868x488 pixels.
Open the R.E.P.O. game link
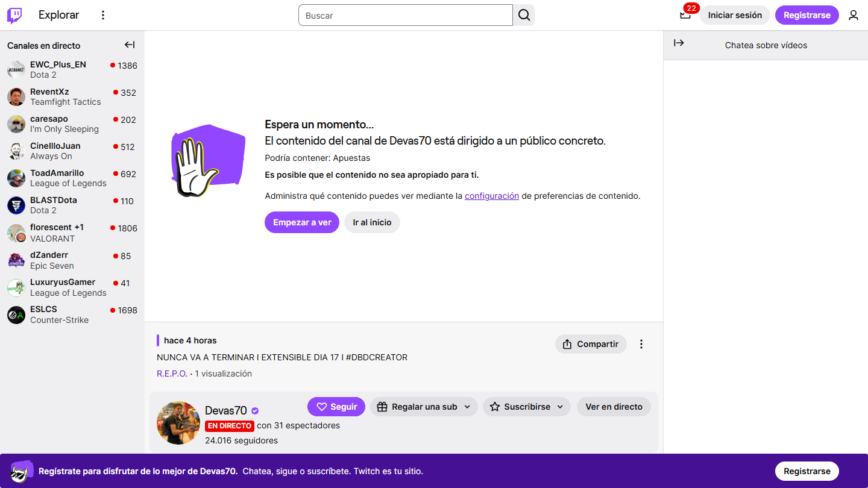click(172, 374)
